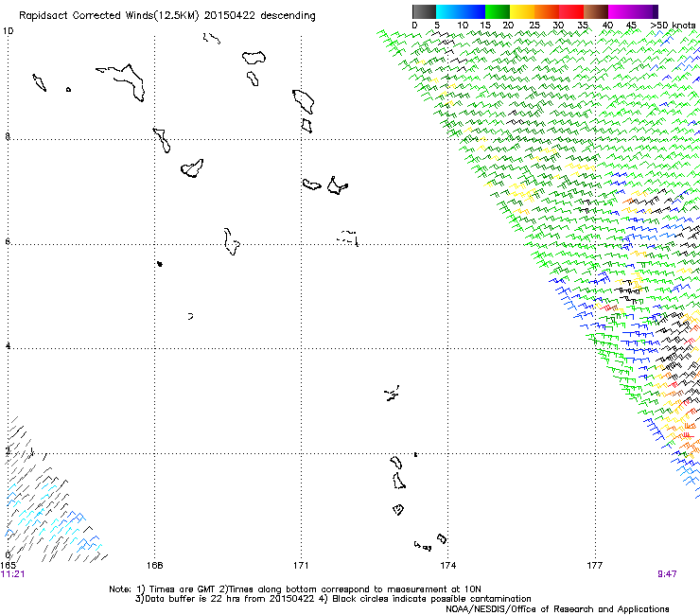Select the blue 10-15 knots legend segment
The image size is (700, 615).
pos(473,11)
